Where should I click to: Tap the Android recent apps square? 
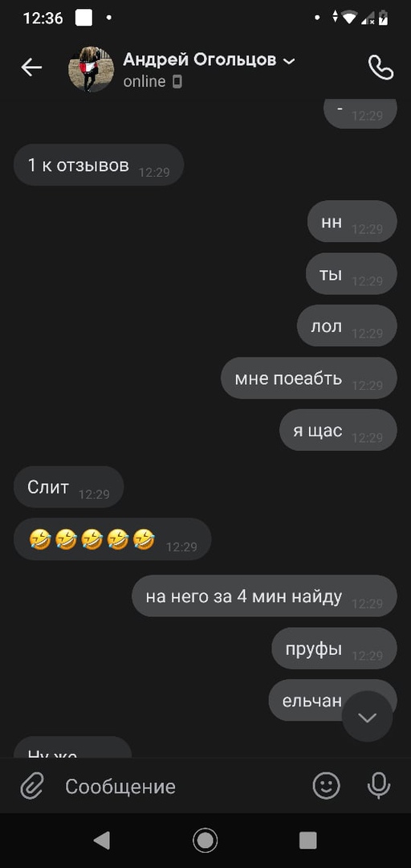click(x=307, y=841)
